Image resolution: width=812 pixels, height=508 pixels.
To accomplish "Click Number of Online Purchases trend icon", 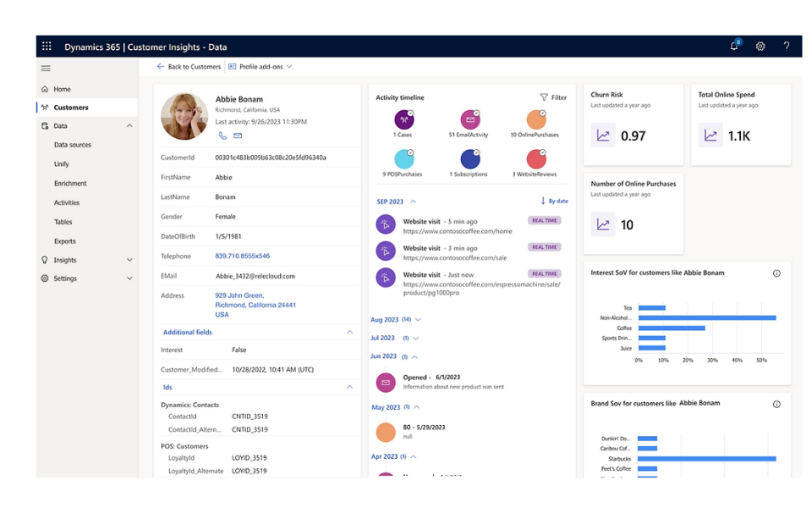I will 603,224.
